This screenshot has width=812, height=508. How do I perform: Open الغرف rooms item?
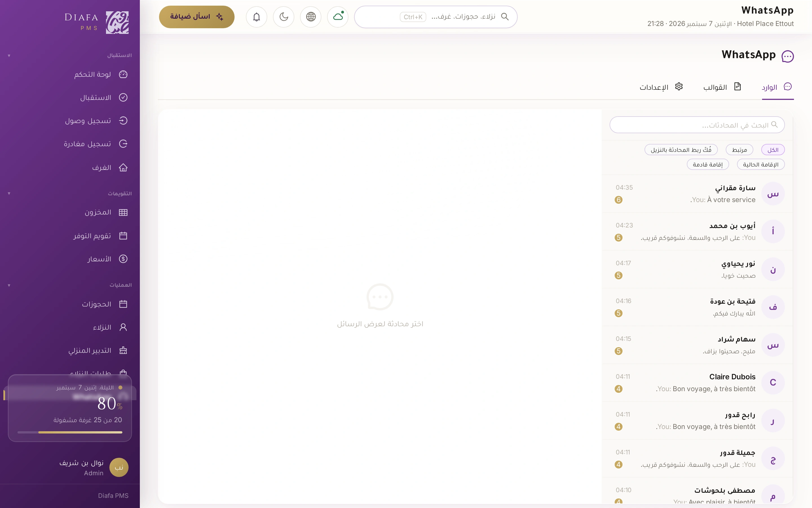click(x=70, y=167)
